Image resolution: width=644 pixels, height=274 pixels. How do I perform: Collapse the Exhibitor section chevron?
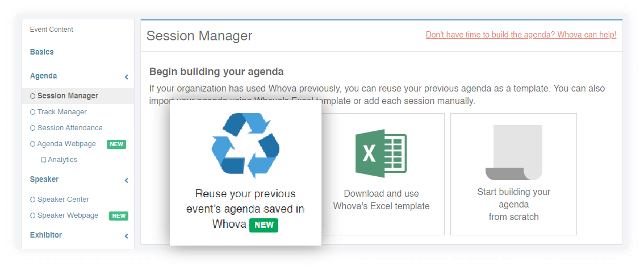(x=126, y=236)
